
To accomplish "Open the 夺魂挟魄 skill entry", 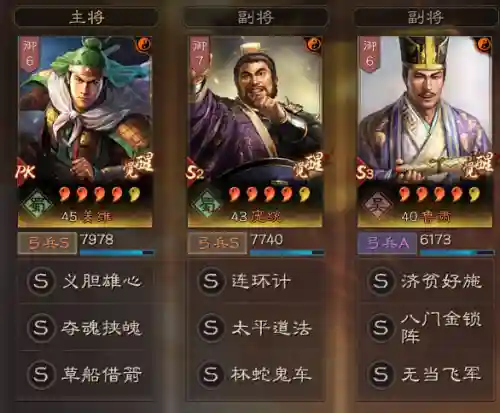I will [85, 328].
